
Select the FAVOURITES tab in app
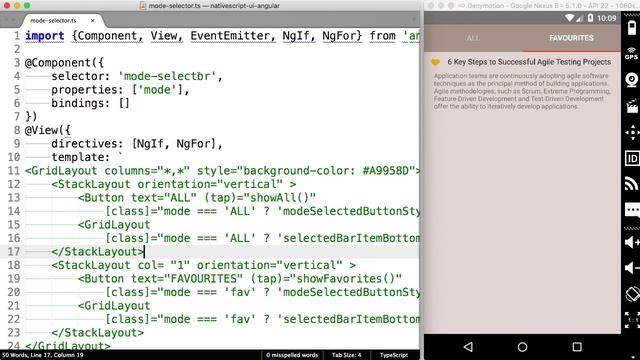pos(571,38)
